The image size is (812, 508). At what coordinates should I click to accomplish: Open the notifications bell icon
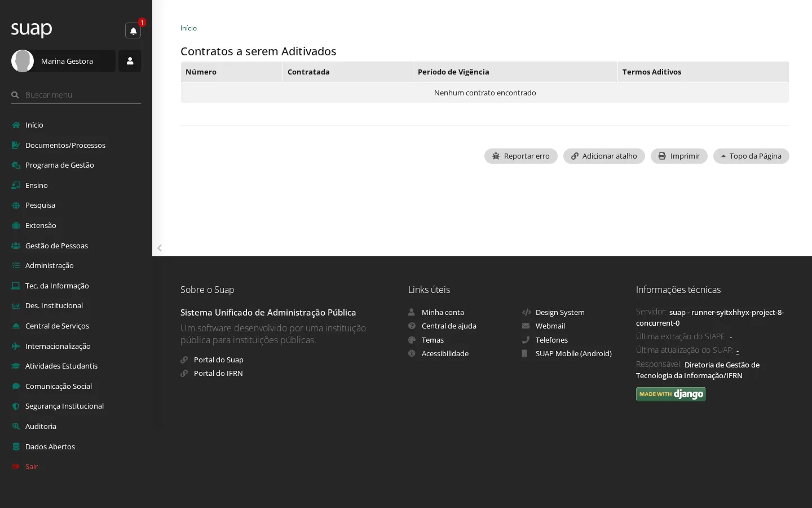click(x=133, y=31)
